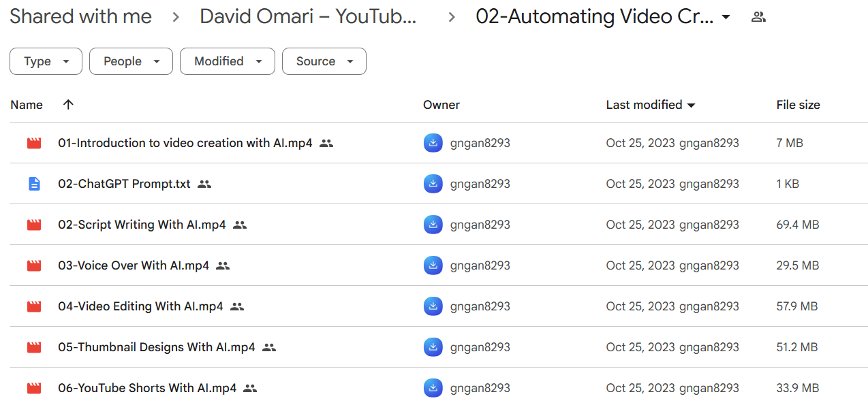Open Last modified sort options dropdown
This screenshot has width=868, height=405.
click(x=692, y=106)
